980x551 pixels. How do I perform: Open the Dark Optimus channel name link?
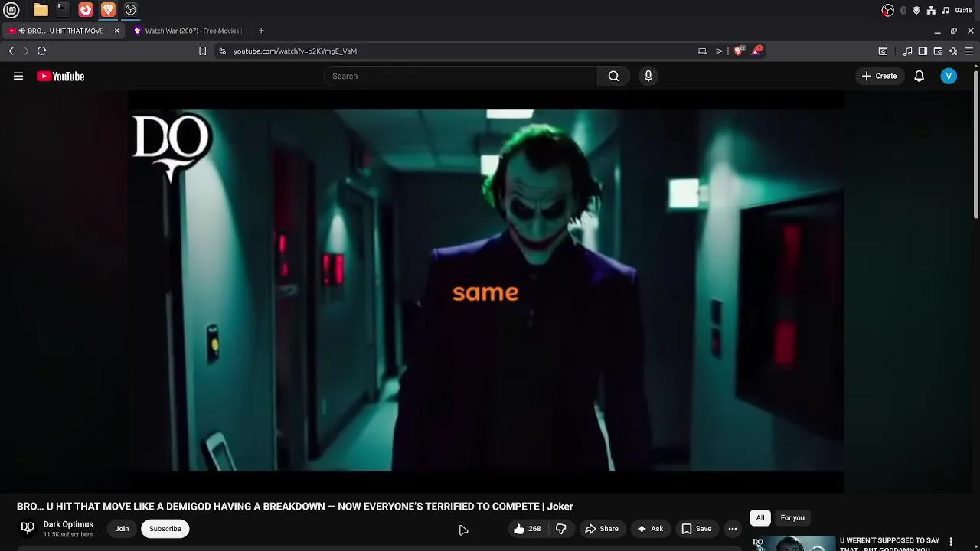68,524
